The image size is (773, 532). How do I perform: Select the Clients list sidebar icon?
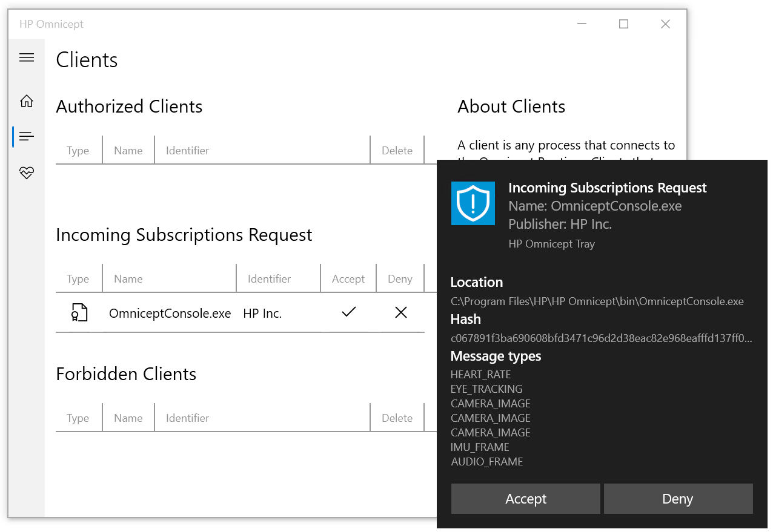(x=27, y=137)
